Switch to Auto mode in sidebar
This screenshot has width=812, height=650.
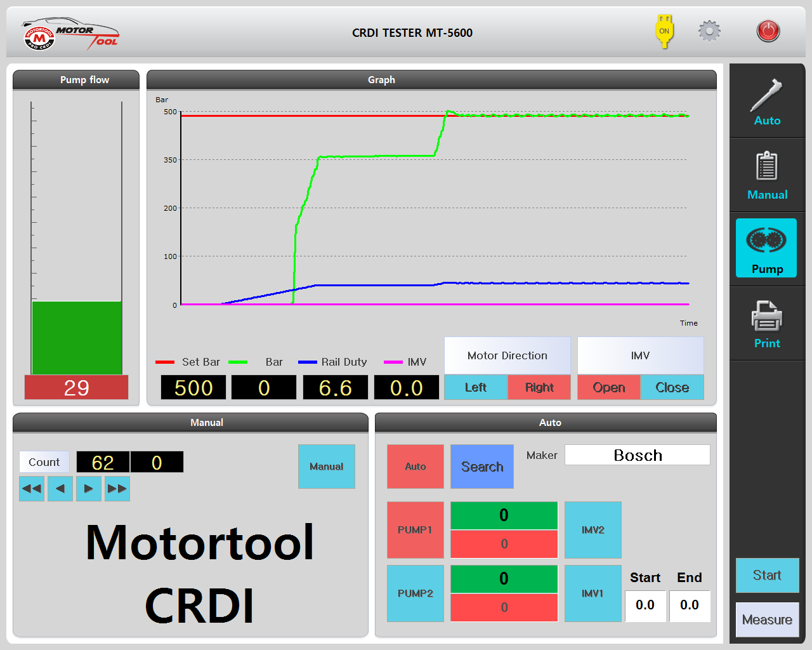click(x=767, y=102)
